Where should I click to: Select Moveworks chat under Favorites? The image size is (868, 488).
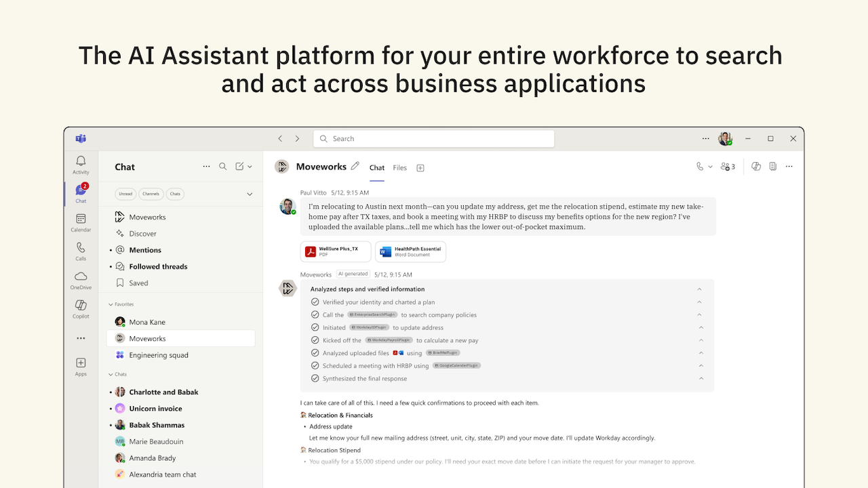[181, 338]
